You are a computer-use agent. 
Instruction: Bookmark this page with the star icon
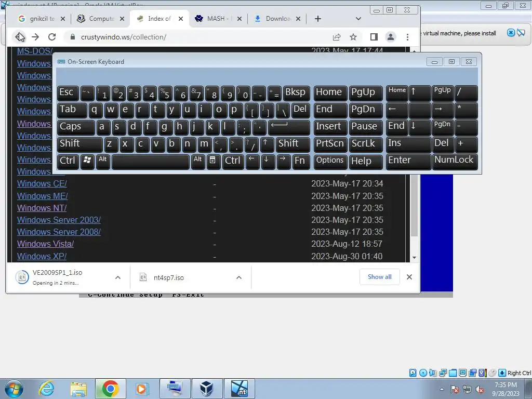coord(353,37)
